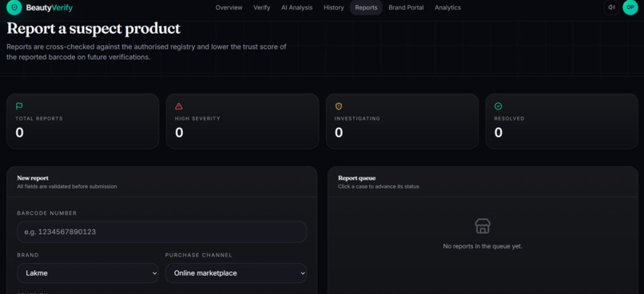Toggle the sound speaker icon

(611, 7)
